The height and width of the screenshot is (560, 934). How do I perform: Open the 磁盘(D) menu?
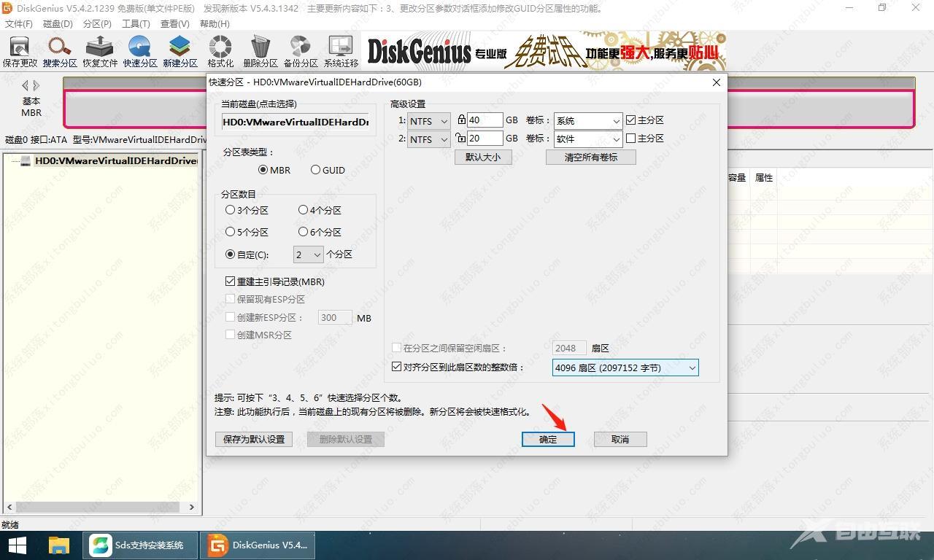(58, 23)
